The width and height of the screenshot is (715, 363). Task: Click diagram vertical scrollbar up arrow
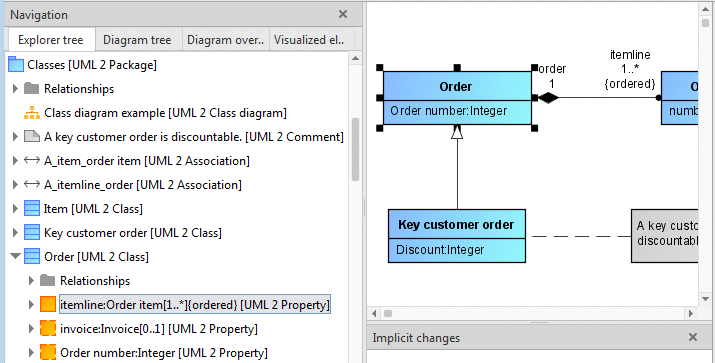(x=705, y=9)
